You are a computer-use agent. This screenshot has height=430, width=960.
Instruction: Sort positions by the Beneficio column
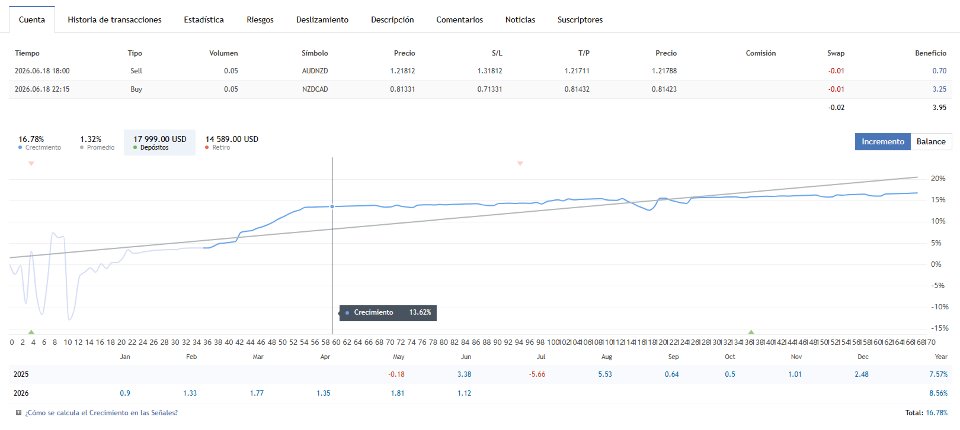point(931,53)
